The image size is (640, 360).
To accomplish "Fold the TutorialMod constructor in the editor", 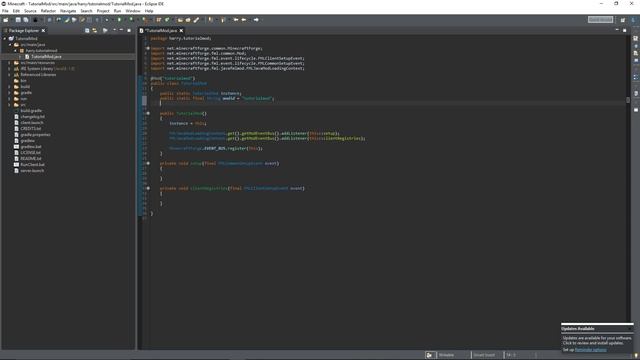I will pos(148,113).
